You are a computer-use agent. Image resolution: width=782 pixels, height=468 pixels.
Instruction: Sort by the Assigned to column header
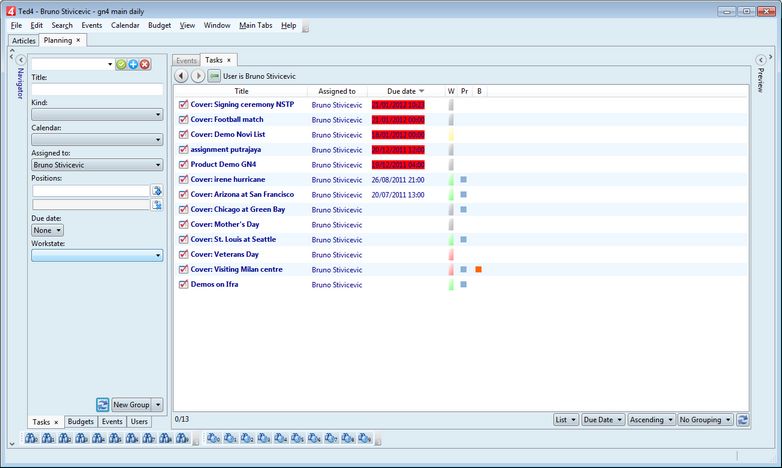coord(337,91)
